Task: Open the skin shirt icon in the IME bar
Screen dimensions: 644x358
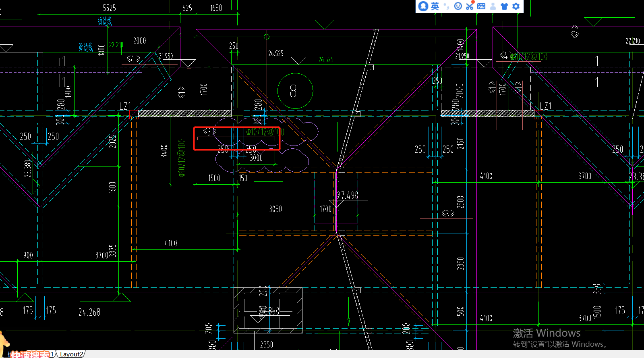Action: [504, 6]
